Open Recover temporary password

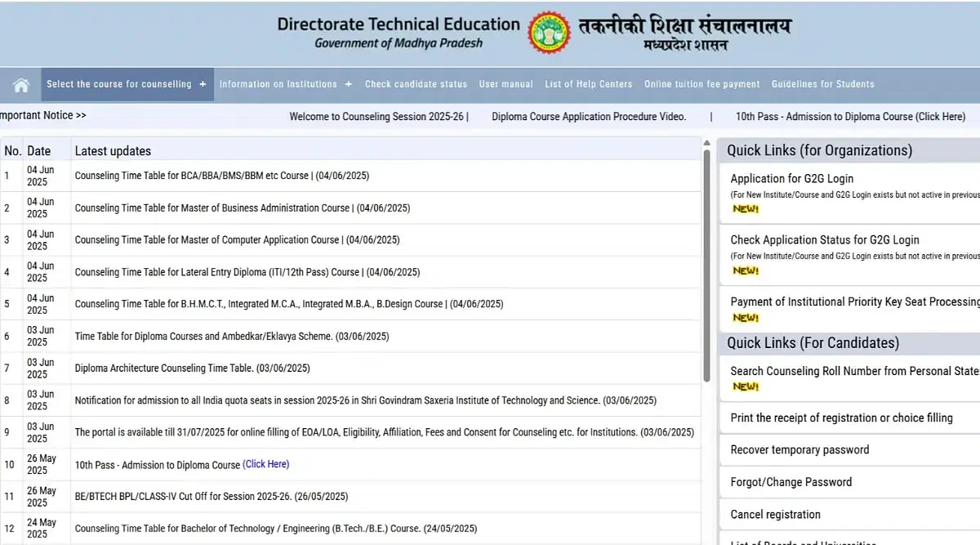800,450
